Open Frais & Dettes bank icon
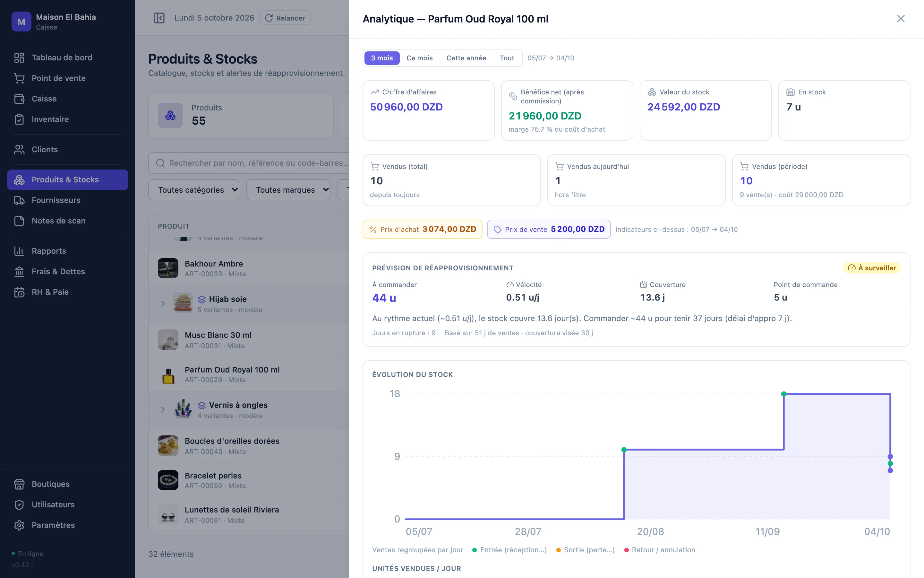The width and height of the screenshot is (924, 578). click(x=19, y=271)
